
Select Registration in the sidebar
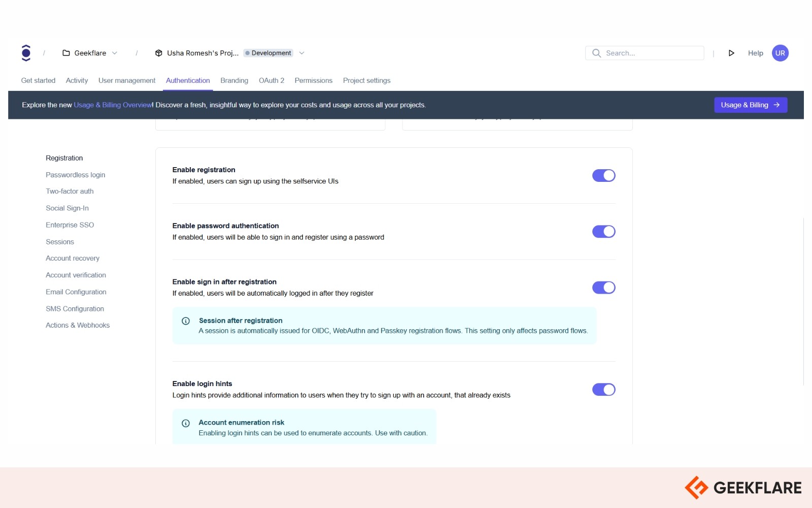[64, 158]
